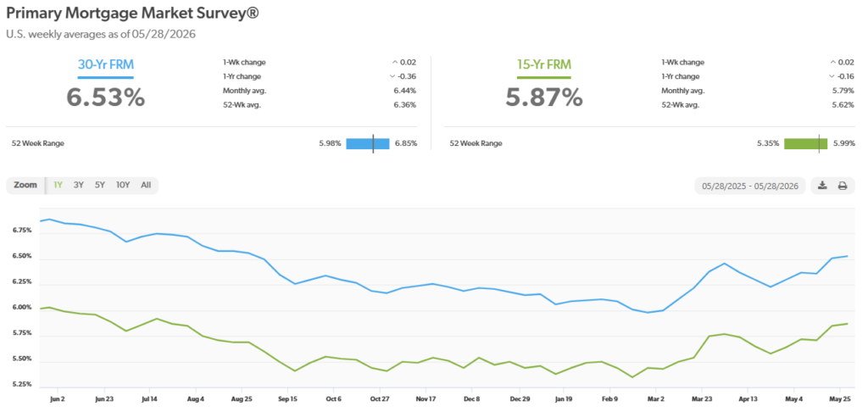Switch zoom to 10Y

[x=123, y=186]
